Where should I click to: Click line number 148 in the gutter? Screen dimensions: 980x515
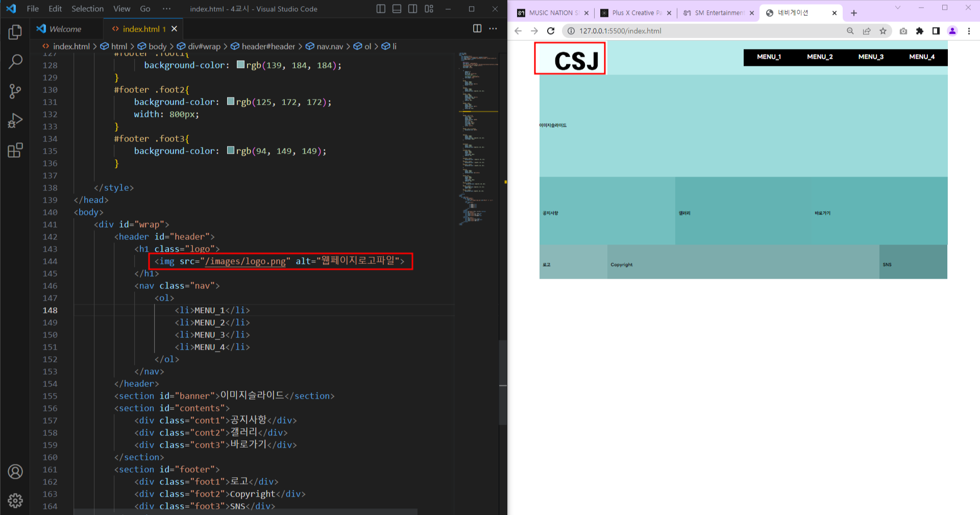tap(50, 310)
